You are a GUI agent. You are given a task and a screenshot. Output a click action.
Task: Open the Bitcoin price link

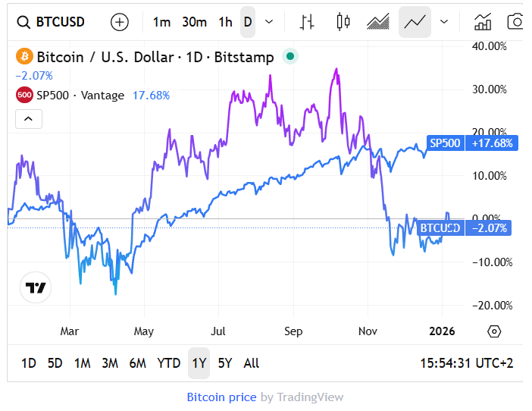(x=221, y=397)
